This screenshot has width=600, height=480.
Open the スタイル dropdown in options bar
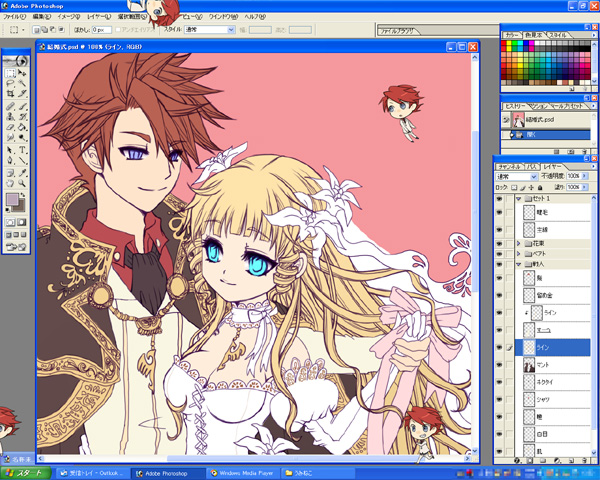[x=210, y=29]
